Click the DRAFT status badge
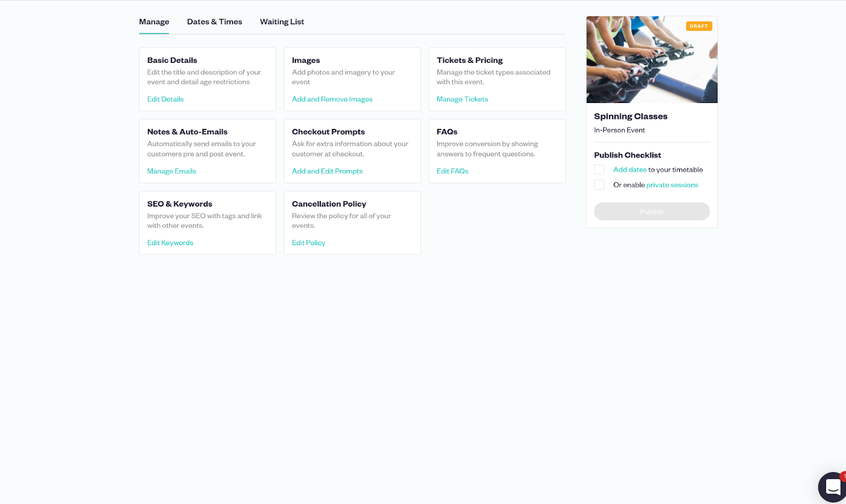846x504 pixels. tap(699, 25)
